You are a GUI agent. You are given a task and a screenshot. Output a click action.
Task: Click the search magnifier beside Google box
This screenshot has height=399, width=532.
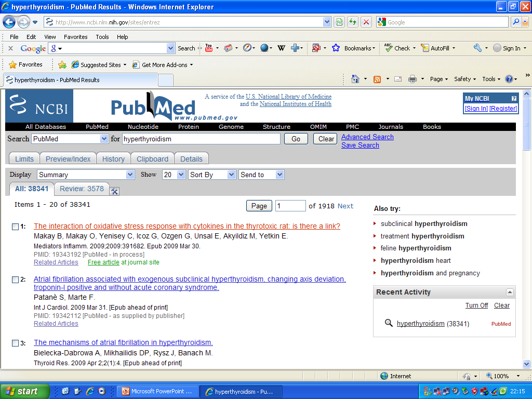(516, 22)
